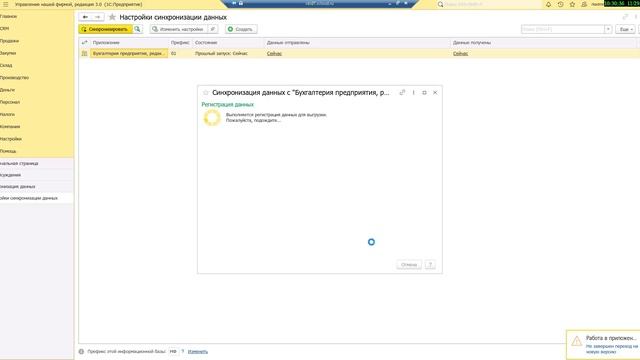Screen dimensions: 640x360
Task: Open the main hamburger menu
Action: coord(6,4)
